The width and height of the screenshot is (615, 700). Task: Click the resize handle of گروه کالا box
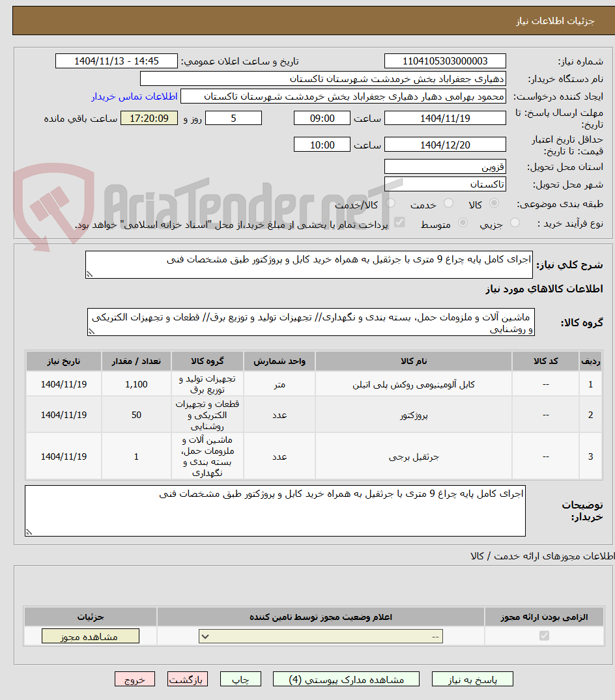point(91,331)
